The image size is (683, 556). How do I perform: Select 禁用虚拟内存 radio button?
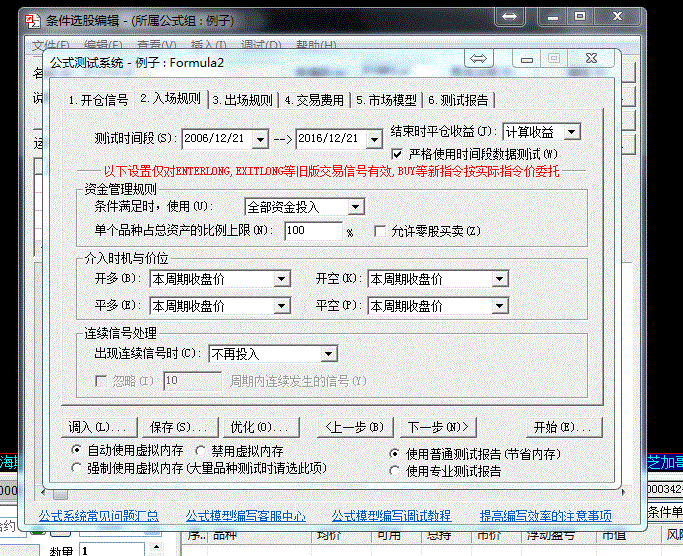(x=202, y=452)
